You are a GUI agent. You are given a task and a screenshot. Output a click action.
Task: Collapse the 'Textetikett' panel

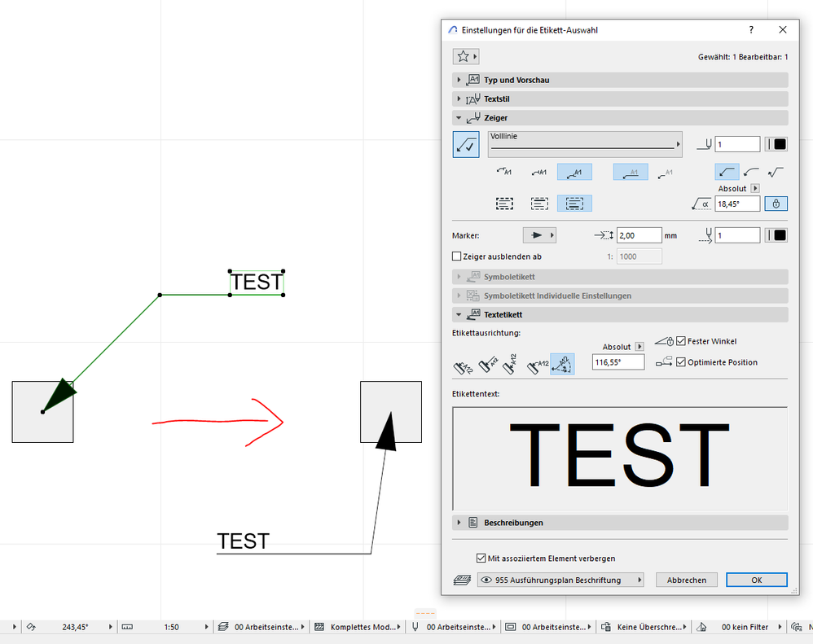(x=620, y=314)
